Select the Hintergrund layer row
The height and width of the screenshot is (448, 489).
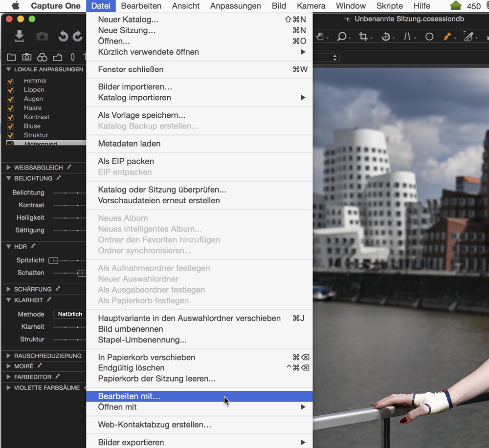46,143
